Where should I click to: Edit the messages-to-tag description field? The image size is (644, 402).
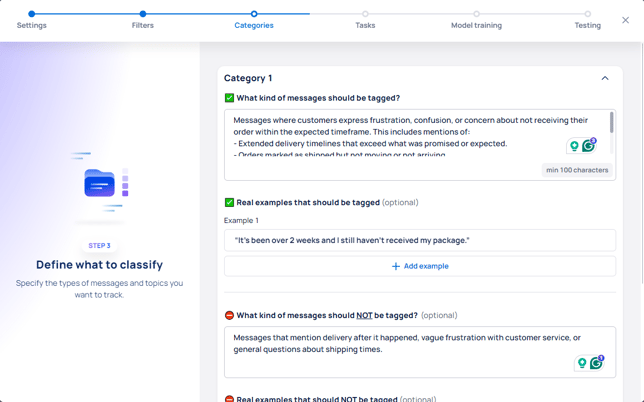tap(420, 145)
